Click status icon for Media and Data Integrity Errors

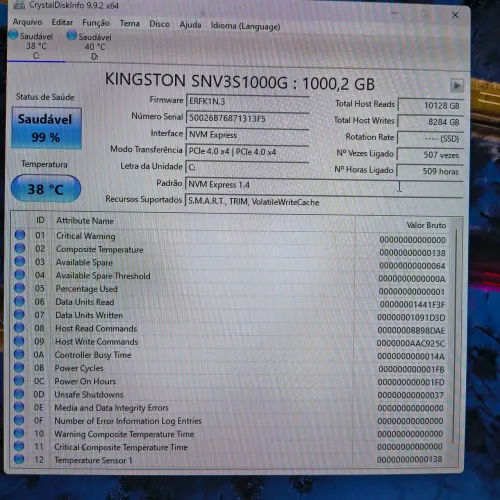[x=19, y=407]
